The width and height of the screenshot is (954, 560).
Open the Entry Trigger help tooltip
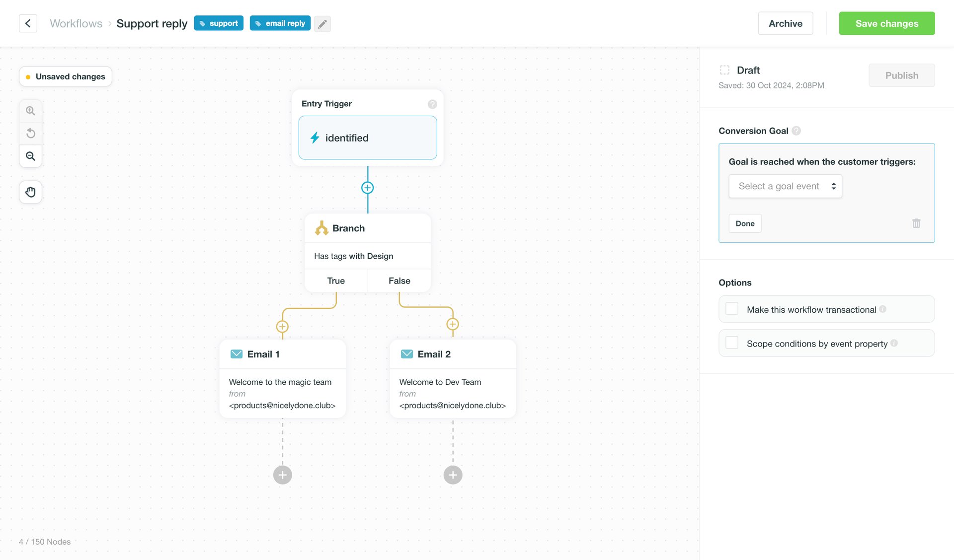[x=432, y=104]
